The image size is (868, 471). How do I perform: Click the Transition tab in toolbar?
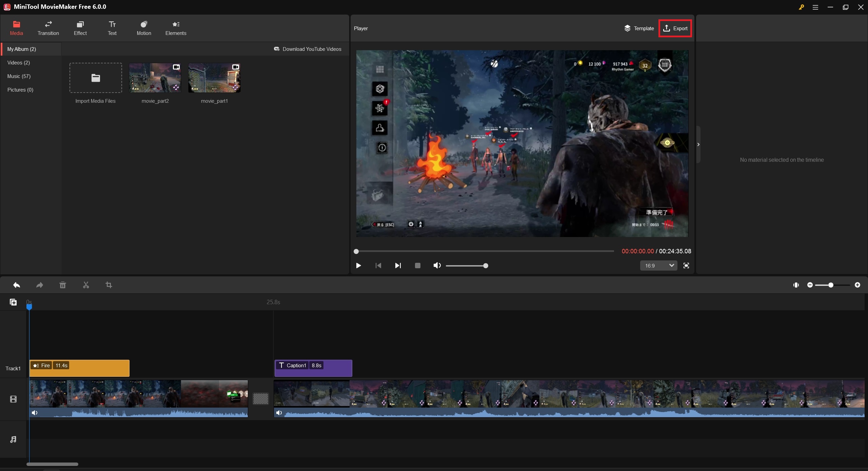tap(47, 27)
